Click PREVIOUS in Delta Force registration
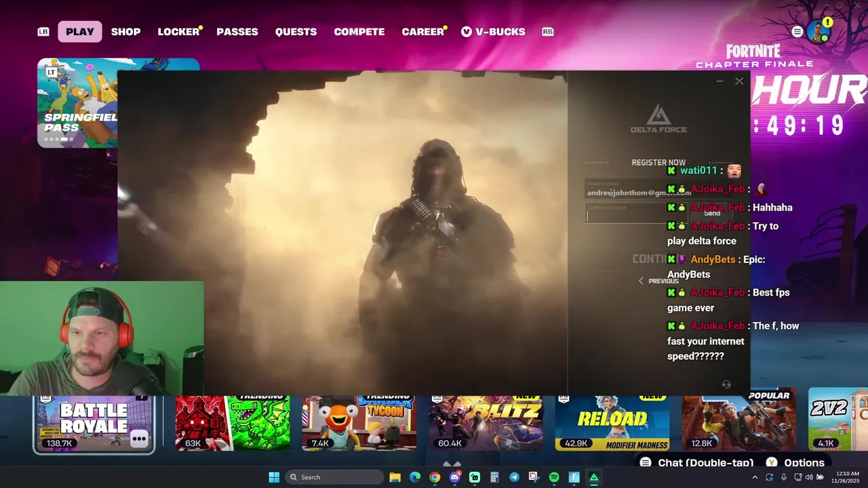This screenshot has width=868, height=488. [x=658, y=281]
